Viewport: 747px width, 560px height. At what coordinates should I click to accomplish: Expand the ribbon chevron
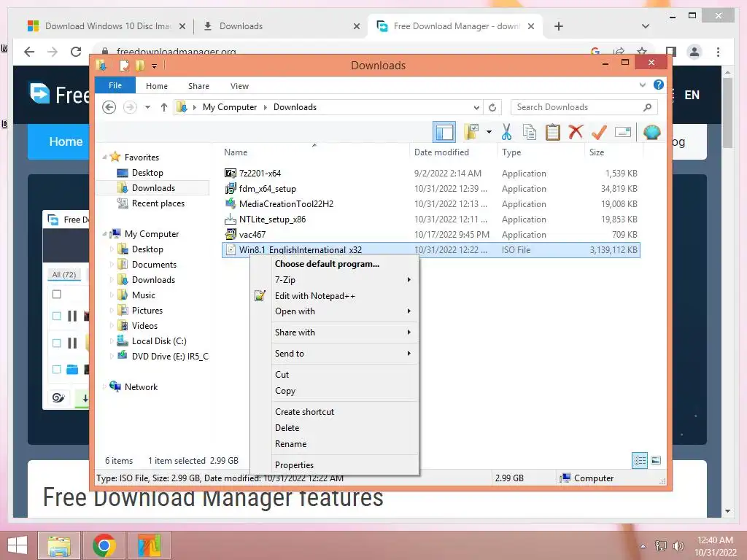click(642, 85)
